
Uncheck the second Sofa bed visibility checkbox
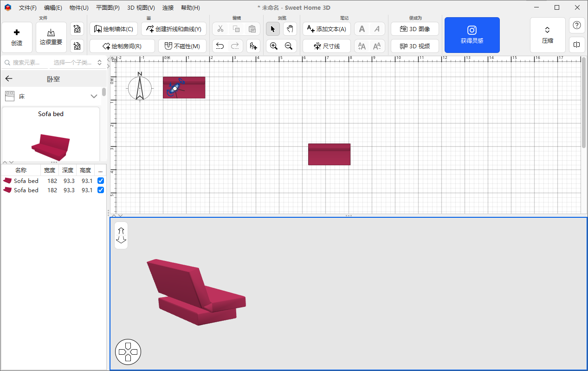pos(101,190)
